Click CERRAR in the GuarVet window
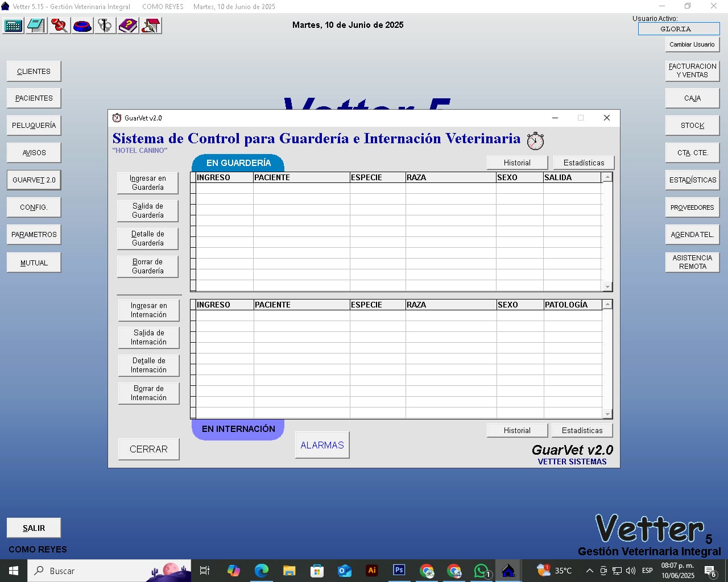 point(148,449)
